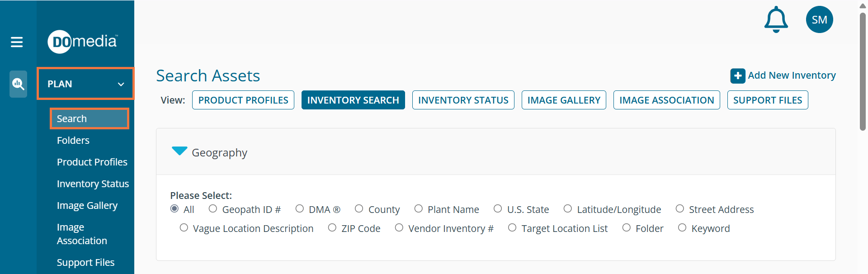
Task: Open the notifications bell
Action: point(776,19)
